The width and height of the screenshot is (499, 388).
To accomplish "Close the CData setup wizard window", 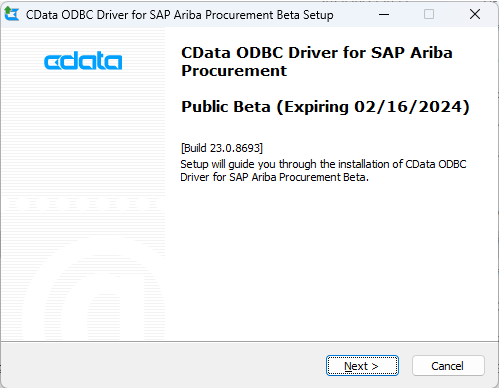I will (x=475, y=14).
